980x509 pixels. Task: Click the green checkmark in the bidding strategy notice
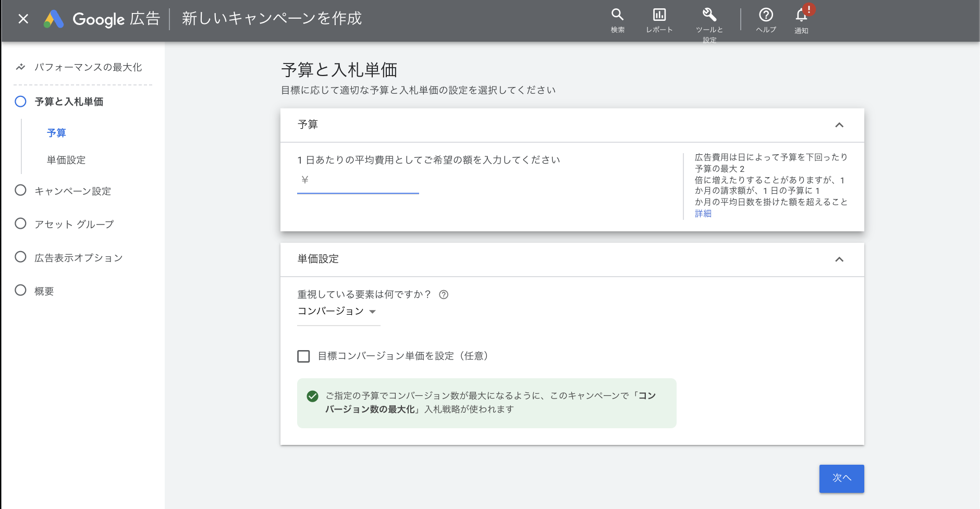pyautogui.click(x=311, y=396)
